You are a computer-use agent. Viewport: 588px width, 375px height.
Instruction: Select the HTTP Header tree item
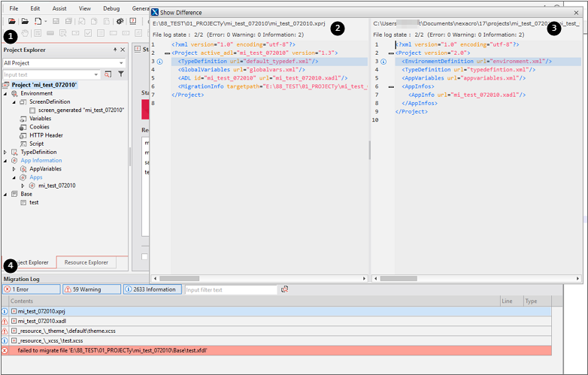click(46, 135)
